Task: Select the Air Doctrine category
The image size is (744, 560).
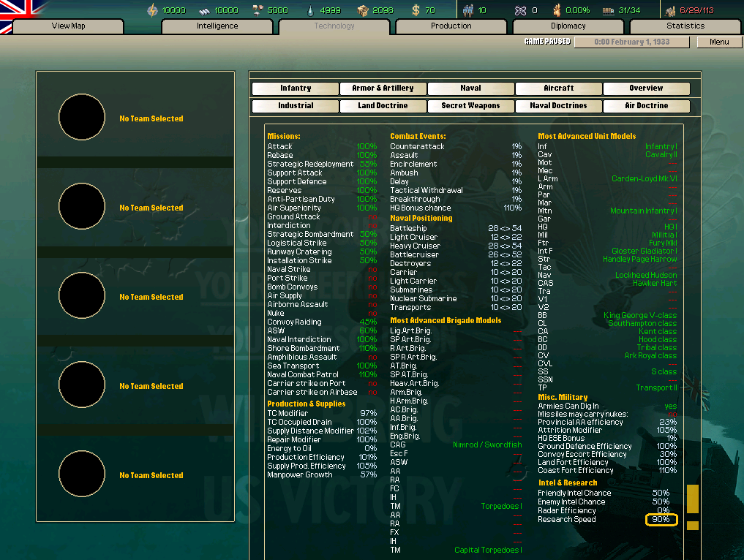Action: tap(646, 106)
